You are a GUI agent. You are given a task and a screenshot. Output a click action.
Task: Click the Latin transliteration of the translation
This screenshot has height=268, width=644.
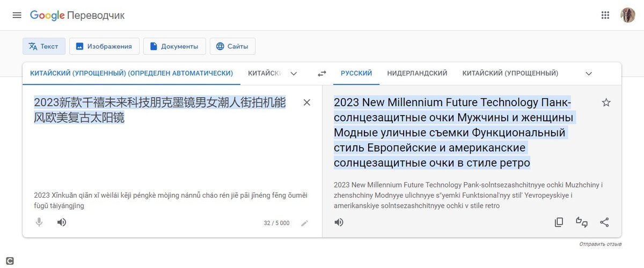click(468, 195)
